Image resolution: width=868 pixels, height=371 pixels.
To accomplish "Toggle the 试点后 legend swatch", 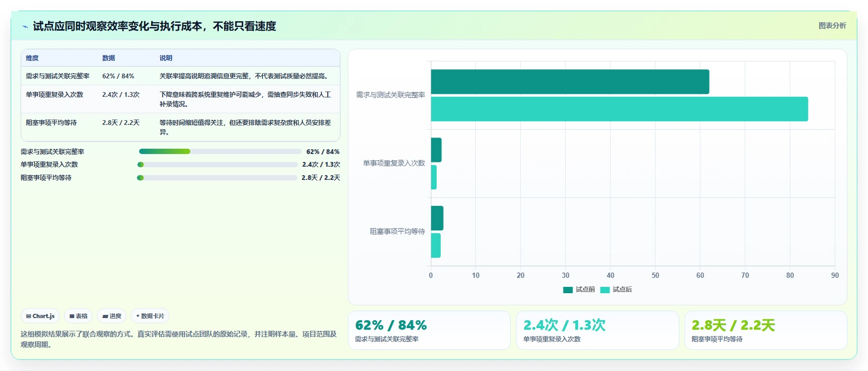I will (605, 290).
